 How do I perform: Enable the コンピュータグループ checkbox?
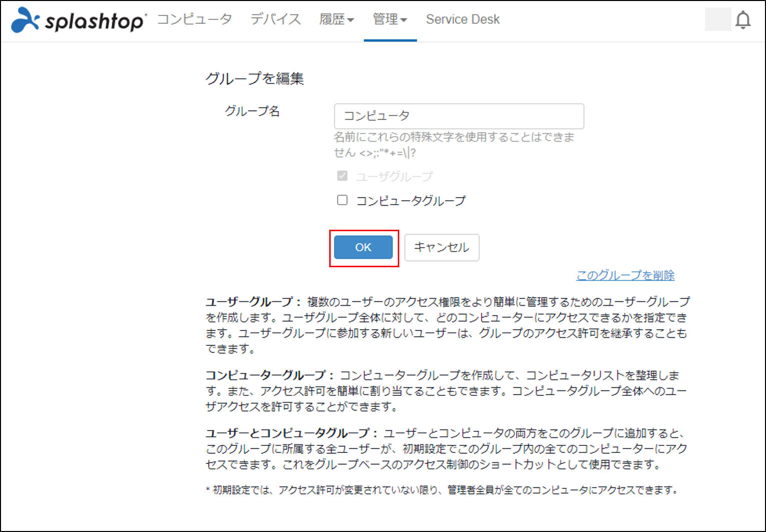coord(342,200)
